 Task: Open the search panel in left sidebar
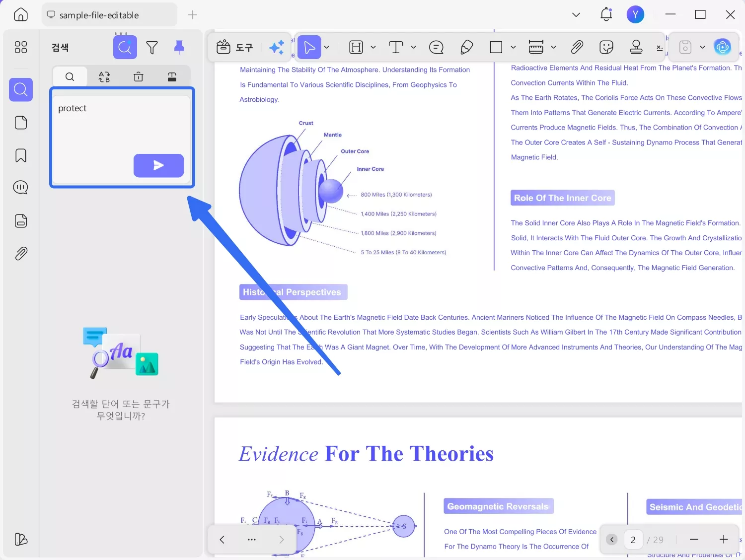(21, 90)
